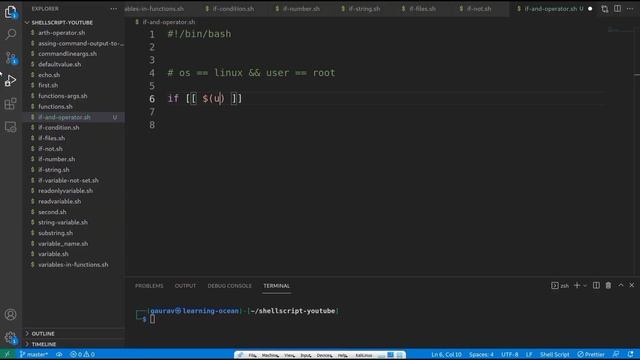Kill the terminal with trash icon
Viewport: 640px width, 360px height.
pyautogui.click(x=608, y=285)
